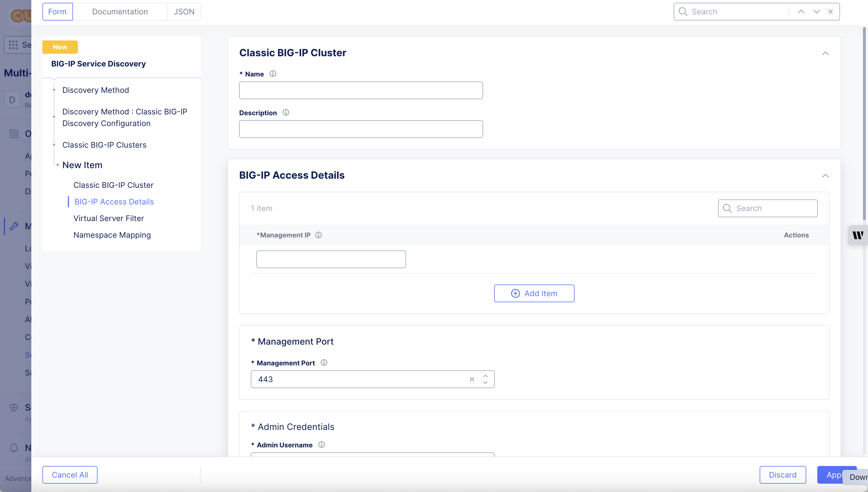Collapse the BIG-IP Access Details section
Image resolution: width=868 pixels, height=492 pixels.
pyautogui.click(x=826, y=176)
